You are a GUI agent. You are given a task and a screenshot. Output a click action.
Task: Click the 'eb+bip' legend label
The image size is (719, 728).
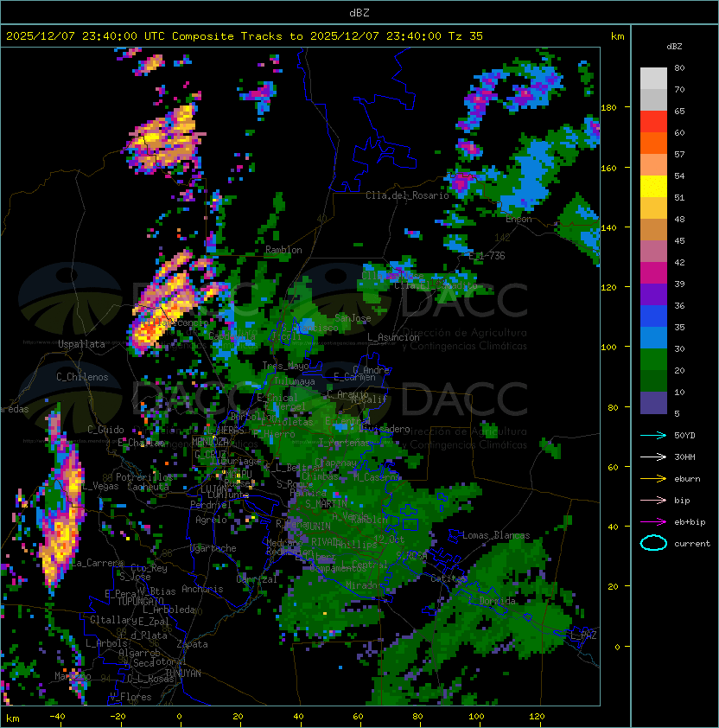tap(690, 522)
